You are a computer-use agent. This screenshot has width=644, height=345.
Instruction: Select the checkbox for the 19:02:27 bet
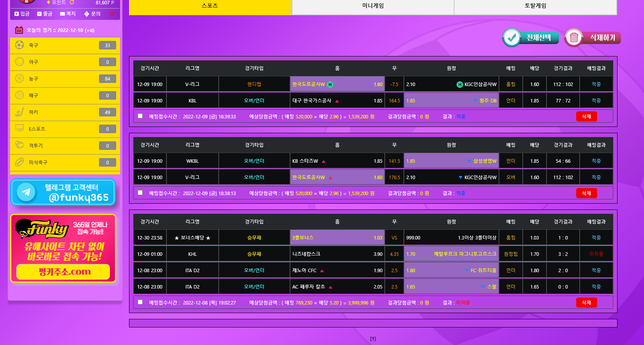point(140,302)
